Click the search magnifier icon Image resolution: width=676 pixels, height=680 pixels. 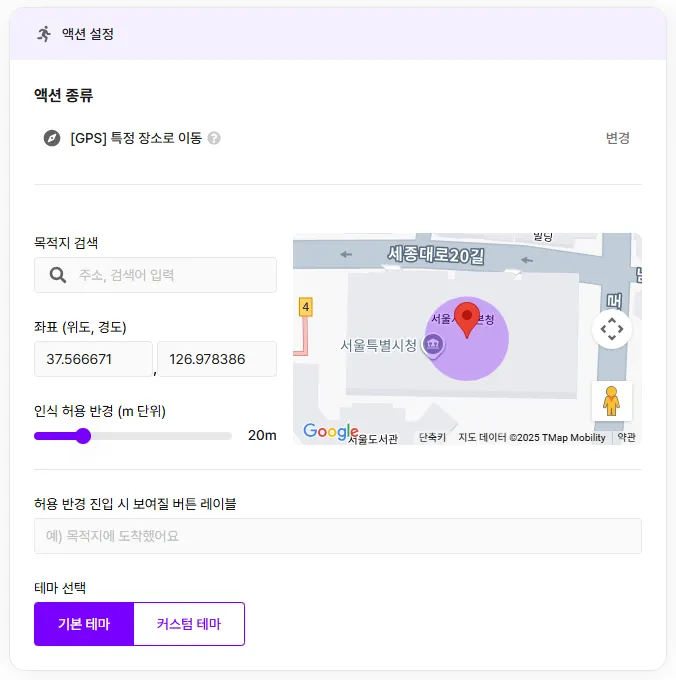[x=58, y=275]
